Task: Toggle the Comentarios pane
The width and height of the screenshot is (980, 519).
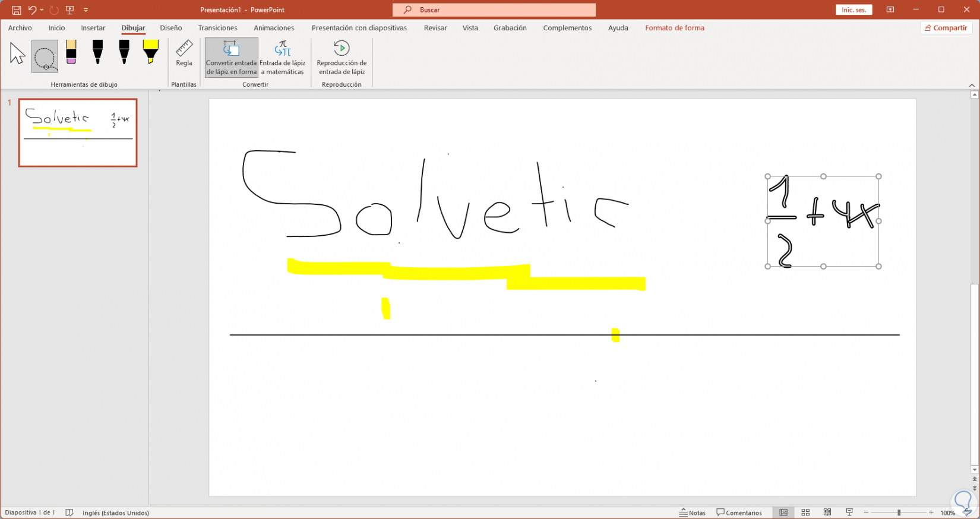Action: [739, 512]
